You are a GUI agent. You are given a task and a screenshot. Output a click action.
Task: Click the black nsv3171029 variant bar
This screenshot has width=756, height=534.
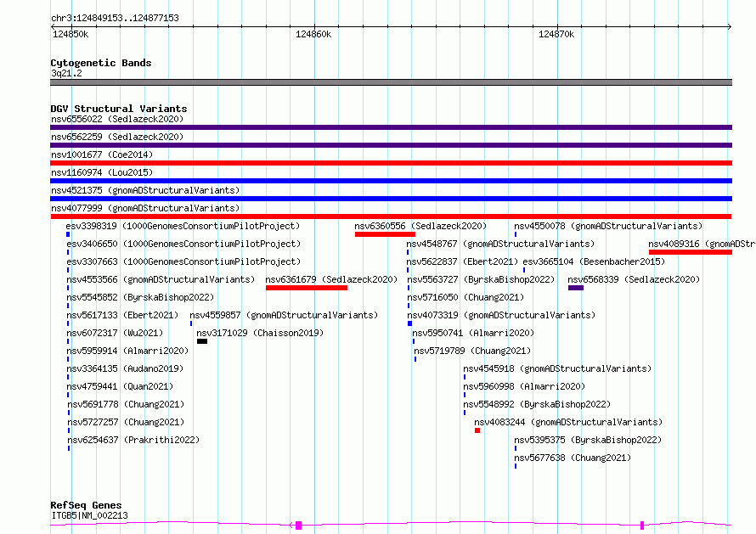point(202,341)
